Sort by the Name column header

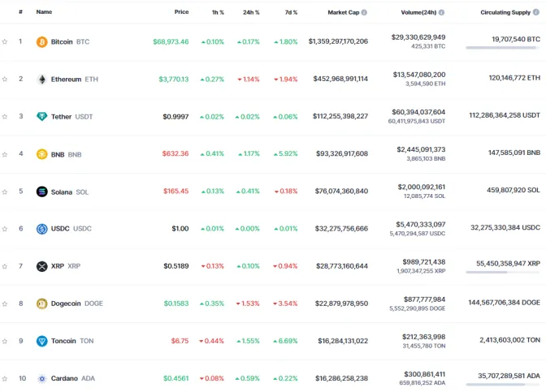[44, 12]
